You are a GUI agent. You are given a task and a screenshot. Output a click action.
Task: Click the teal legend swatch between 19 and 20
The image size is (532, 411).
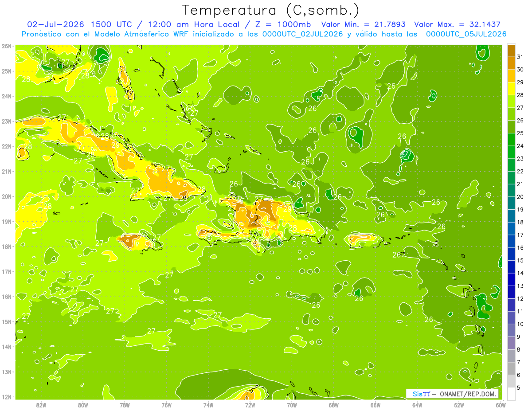511,204
